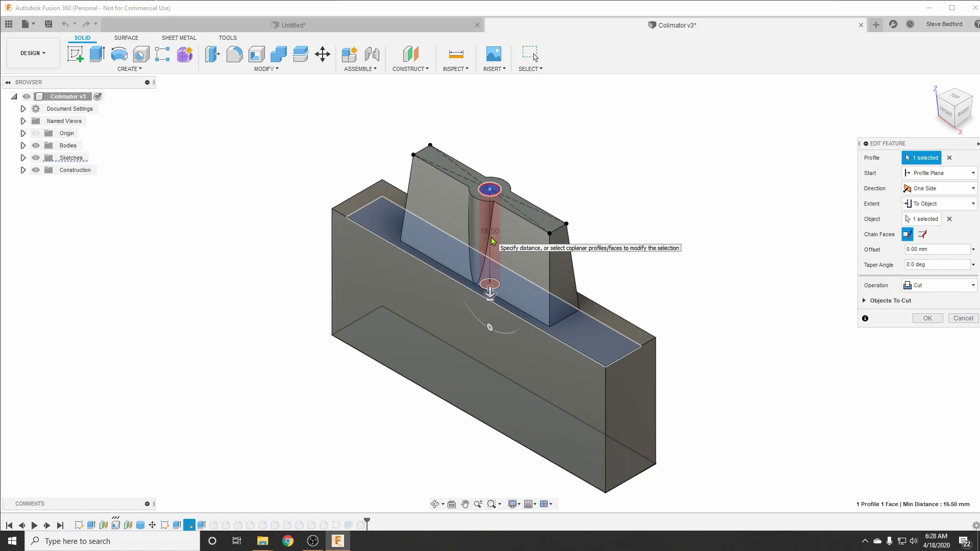Open the Start dropdown Profile Plane
The width and height of the screenshot is (980, 551).
click(x=940, y=173)
